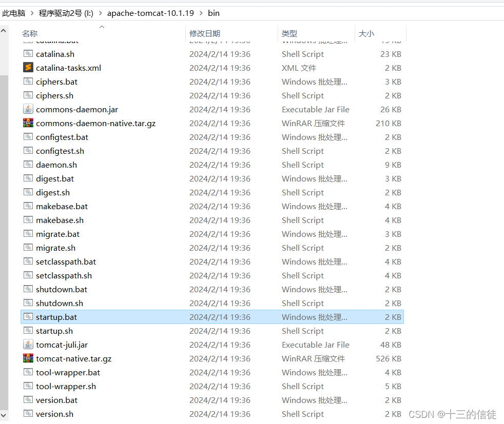504x424 pixels.
Task: Click the digest.bat file icon
Action: point(28,178)
